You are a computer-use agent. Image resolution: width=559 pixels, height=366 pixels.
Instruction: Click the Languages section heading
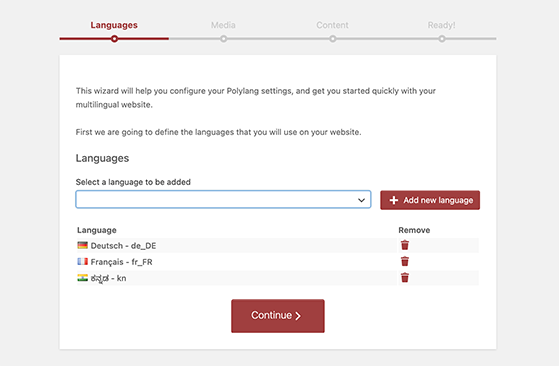pyautogui.click(x=102, y=158)
